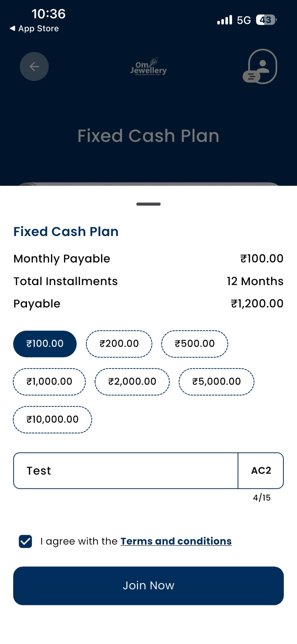Choose the ₹1,000.00 amount option
The image size is (297, 644).
(49, 381)
